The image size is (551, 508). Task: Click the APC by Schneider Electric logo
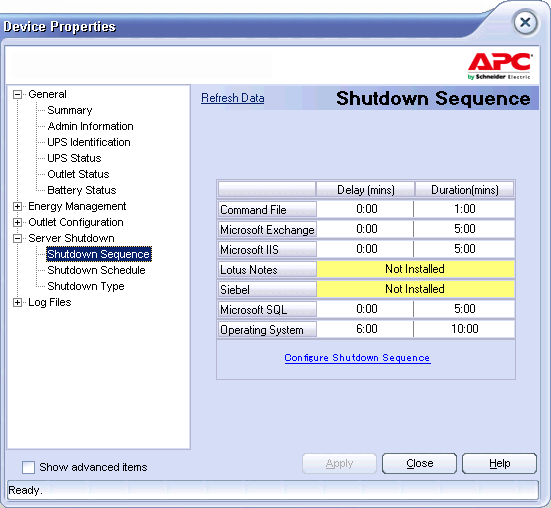(499, 66)
